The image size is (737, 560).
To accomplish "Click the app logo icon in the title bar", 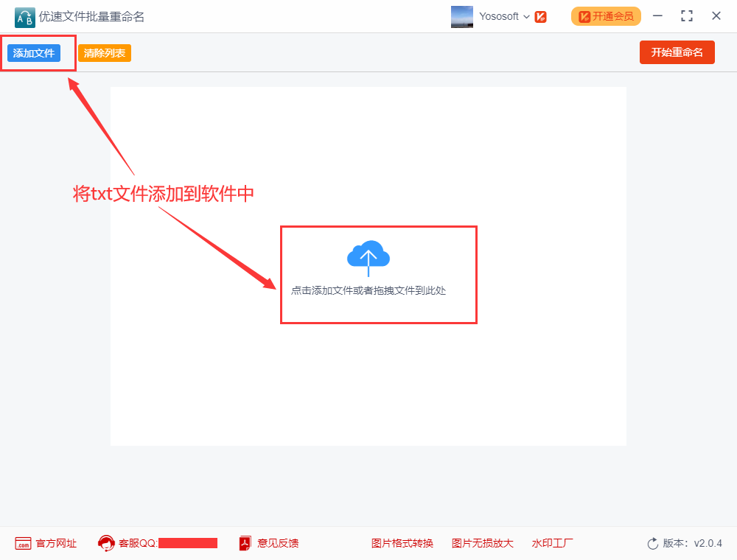I will pos(24,18).
